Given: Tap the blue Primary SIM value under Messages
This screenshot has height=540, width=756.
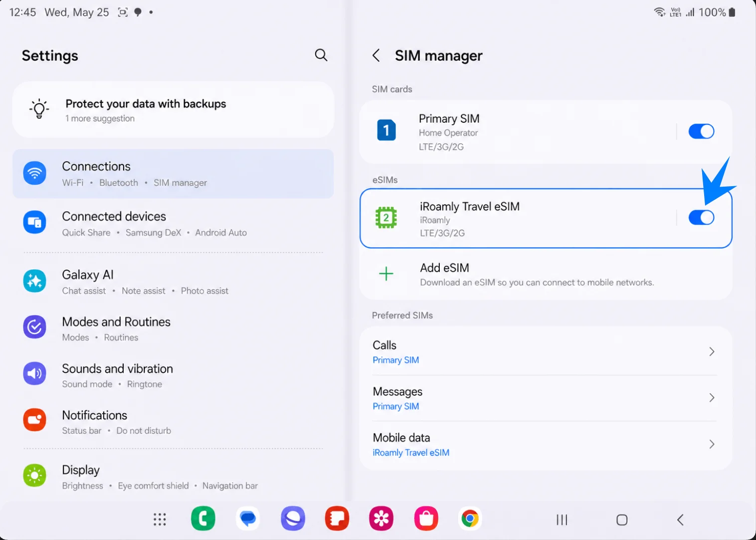Looking at the screenshot, I should [395, 406].
